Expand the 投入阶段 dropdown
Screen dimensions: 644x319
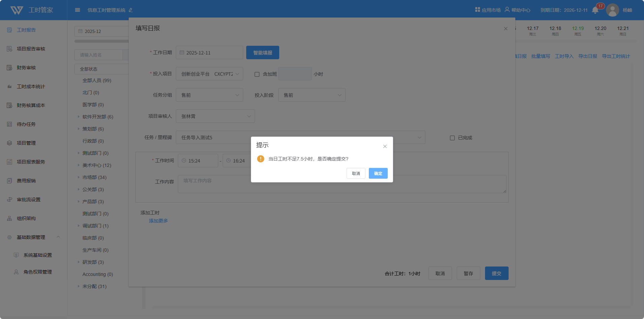tap(312, 95)
